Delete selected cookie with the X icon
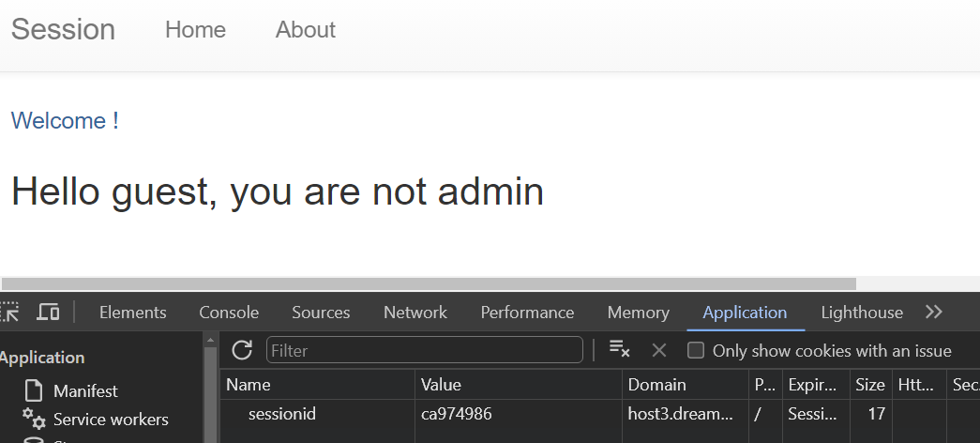The image size is (980, 443). click(658, 350)
